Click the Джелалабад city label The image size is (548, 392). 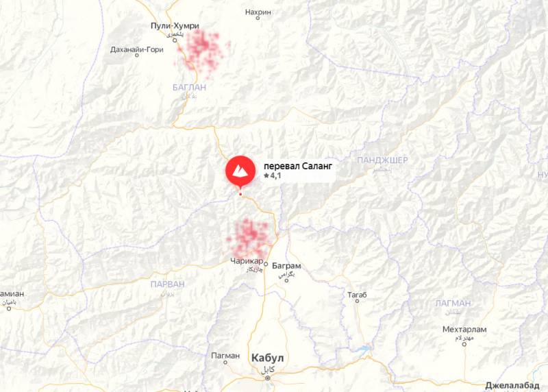click(512, 385)
